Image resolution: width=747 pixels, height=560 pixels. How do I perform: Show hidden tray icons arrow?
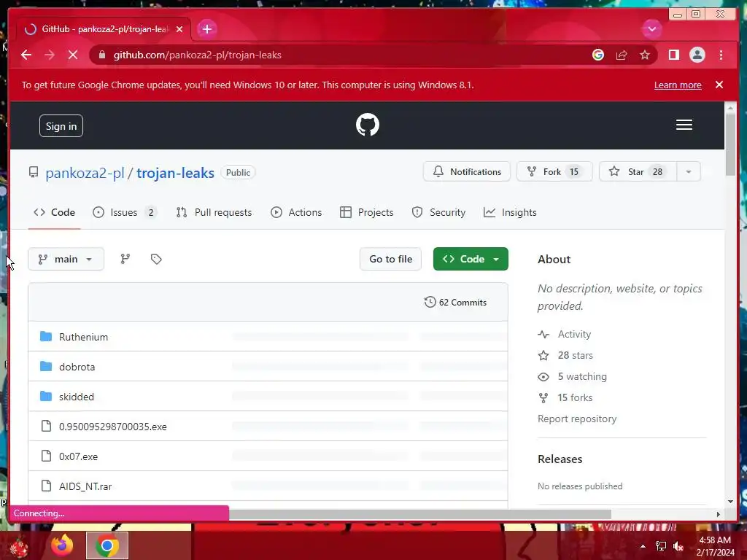tap(643, 546)
